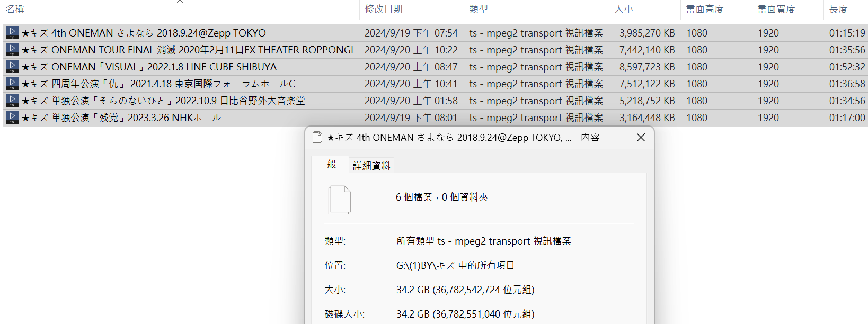Click the ts file icon for 四周年公演「仇」
The height and width of the screenshot is (324, 868).
[x=12, y=84]
